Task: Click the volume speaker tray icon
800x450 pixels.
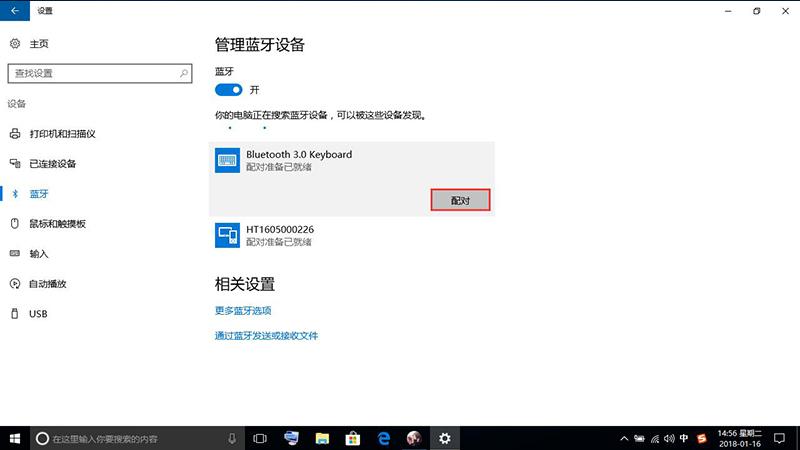Action: click(x=669, y=438)
